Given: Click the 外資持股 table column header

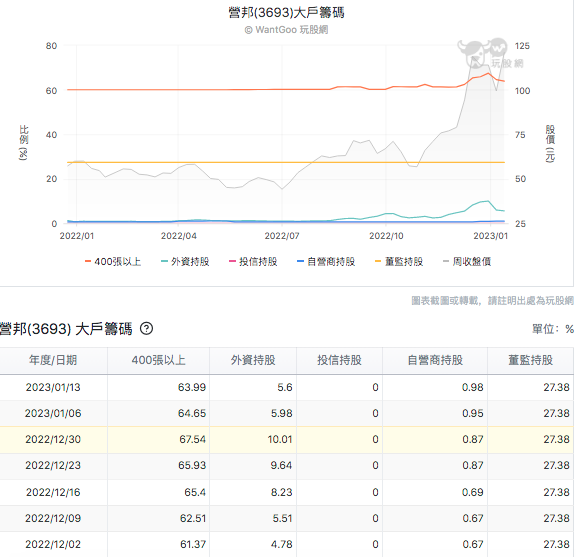Looking at the screenshot, I should [x=253, y=360].
